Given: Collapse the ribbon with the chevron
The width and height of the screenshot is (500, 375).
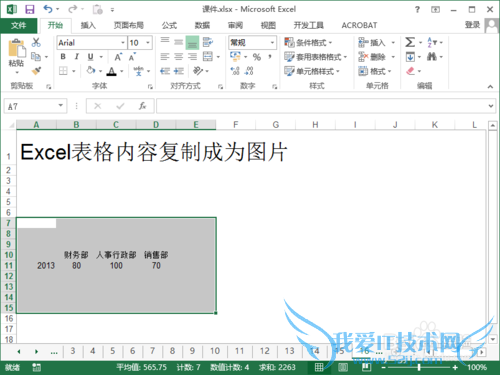Looking at the screenshot, I should pos(490,87).
